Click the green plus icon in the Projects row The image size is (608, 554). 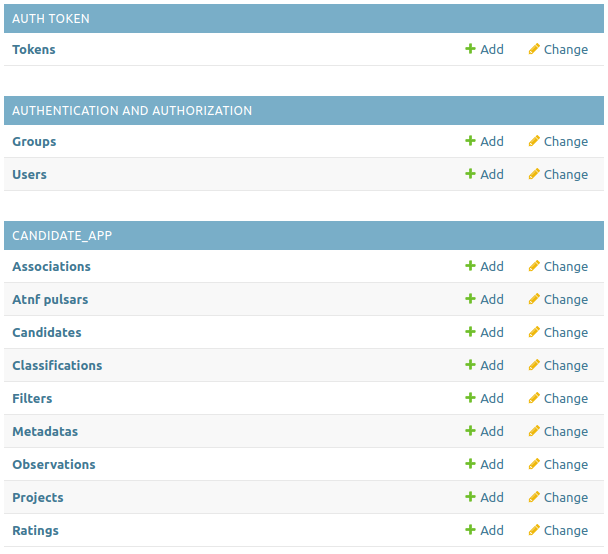coord(470,496)
